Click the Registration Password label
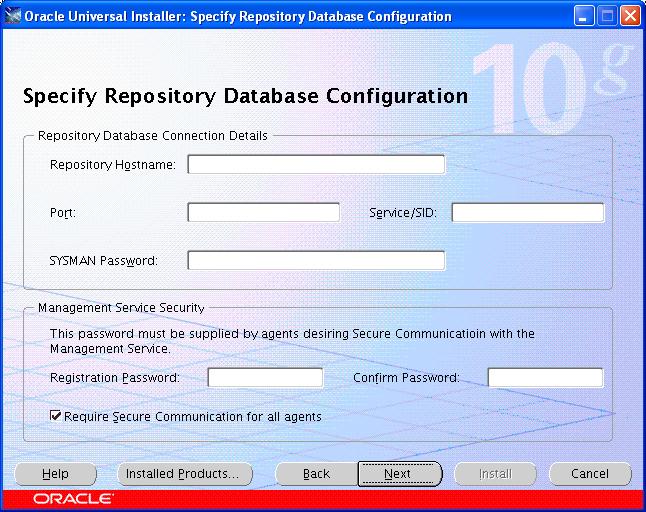This screenshot has width=646, height=512. point(115,378)
